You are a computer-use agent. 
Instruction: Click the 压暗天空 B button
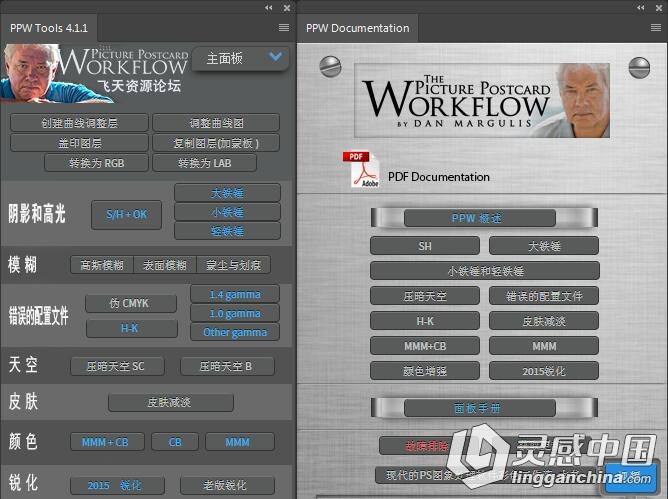click(x=227, y=366)
